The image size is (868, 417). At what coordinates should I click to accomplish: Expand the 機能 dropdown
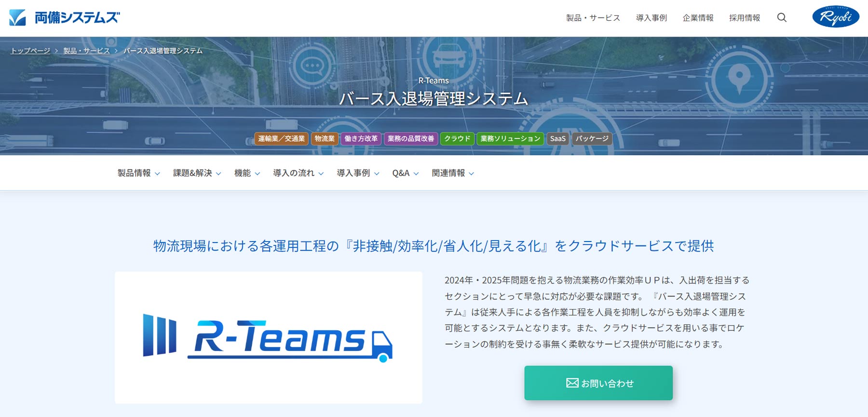247,173
